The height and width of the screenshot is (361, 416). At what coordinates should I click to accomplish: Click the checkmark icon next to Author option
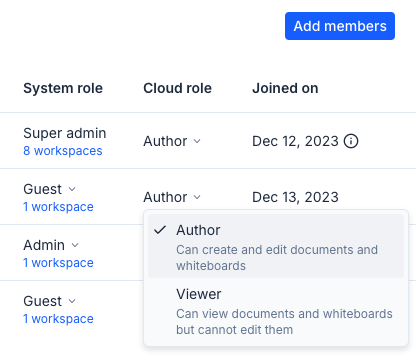click(x=160, y=230)
